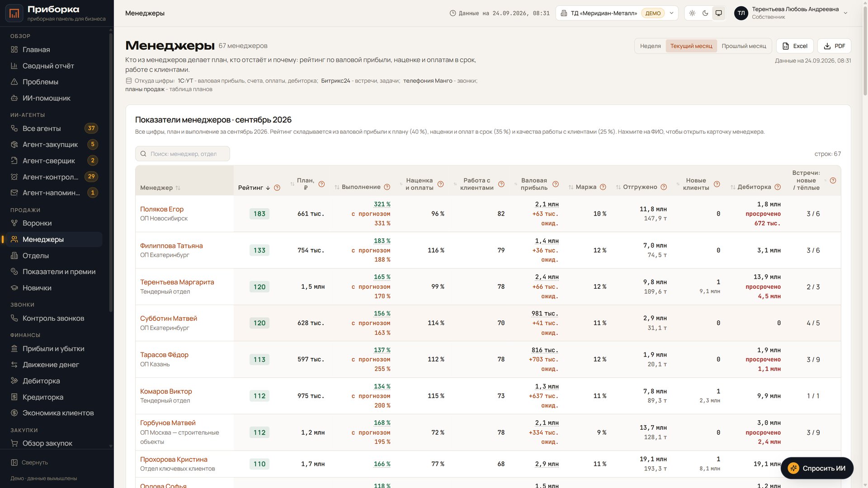Open Дебиторка in finance sidebar

54,381
